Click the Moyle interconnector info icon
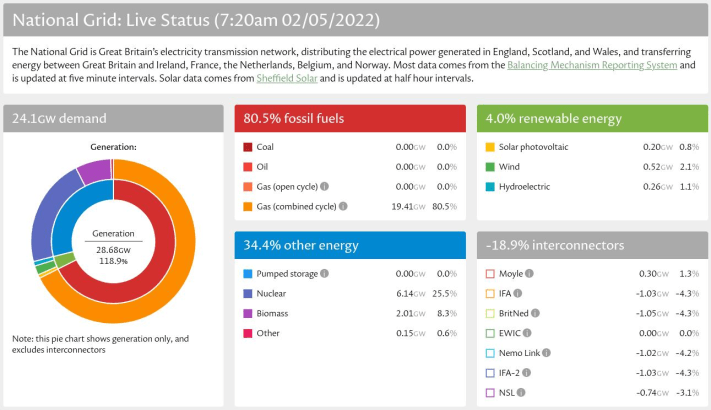711x410 pixels. click(529, 273)
